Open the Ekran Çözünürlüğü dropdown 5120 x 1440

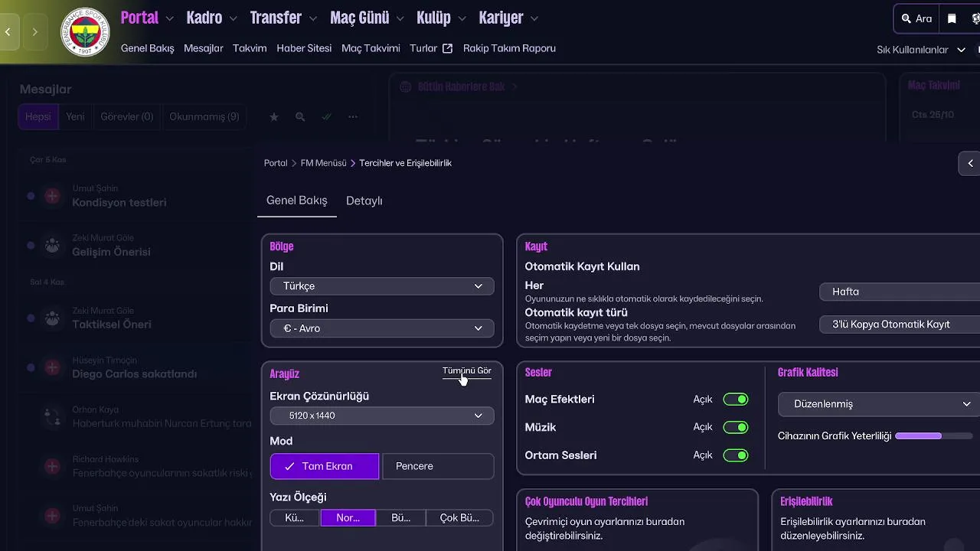[x=382, y=416]
